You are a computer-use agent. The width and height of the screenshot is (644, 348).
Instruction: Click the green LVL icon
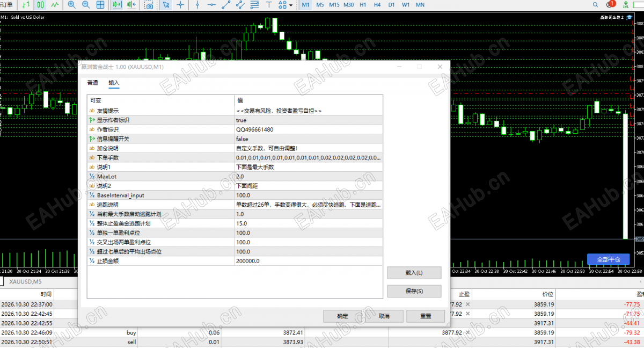[x=626, y=5]
